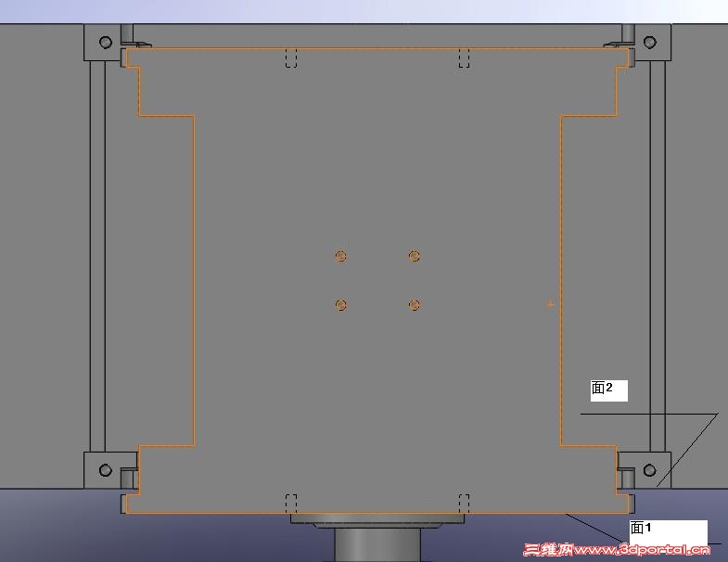
Task: Pick the top-right dashed hidden slot outline
Action: pyautogui.click(x=464, y=57)
